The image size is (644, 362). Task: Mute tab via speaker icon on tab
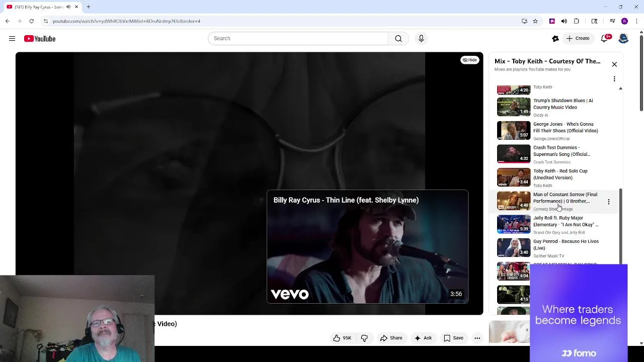click(x=68, y=7)
